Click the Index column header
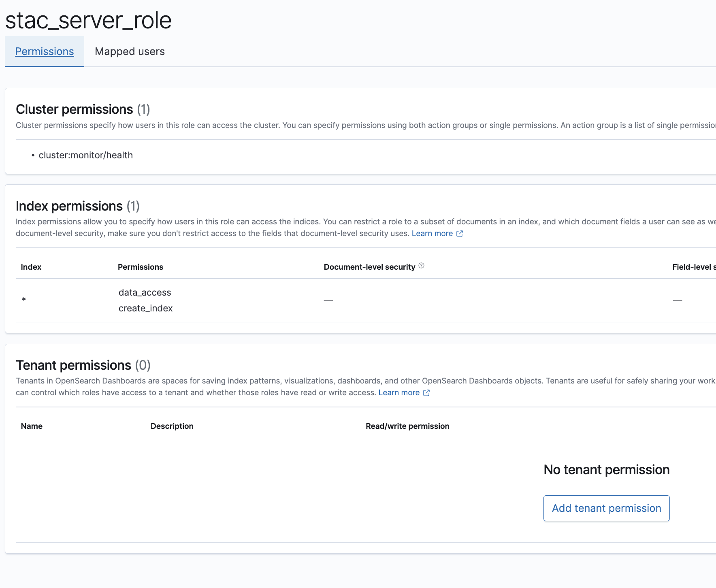This screenshot has height=588, width=716. click(31, 267)
